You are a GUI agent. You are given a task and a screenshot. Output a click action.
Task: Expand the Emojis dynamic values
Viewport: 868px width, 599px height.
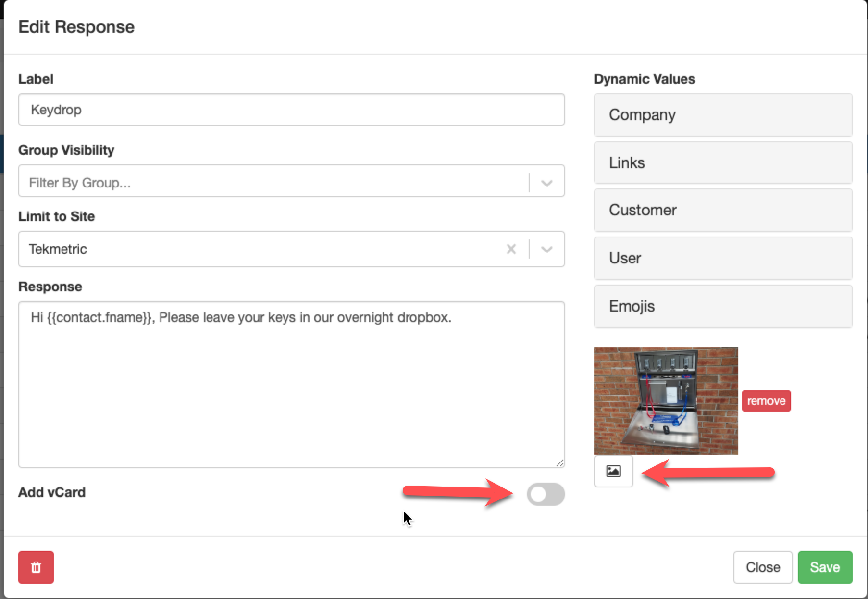[723, 306]
